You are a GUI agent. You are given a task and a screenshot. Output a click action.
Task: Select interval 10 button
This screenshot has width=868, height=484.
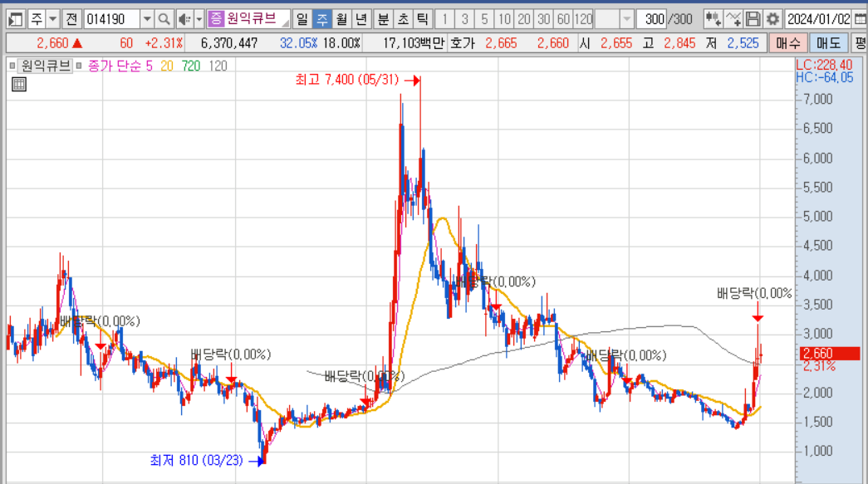click(503, 19)
